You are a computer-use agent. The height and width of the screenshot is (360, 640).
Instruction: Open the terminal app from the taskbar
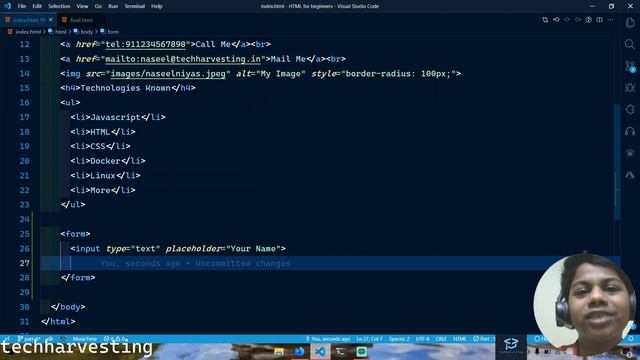tap(340, 351)
